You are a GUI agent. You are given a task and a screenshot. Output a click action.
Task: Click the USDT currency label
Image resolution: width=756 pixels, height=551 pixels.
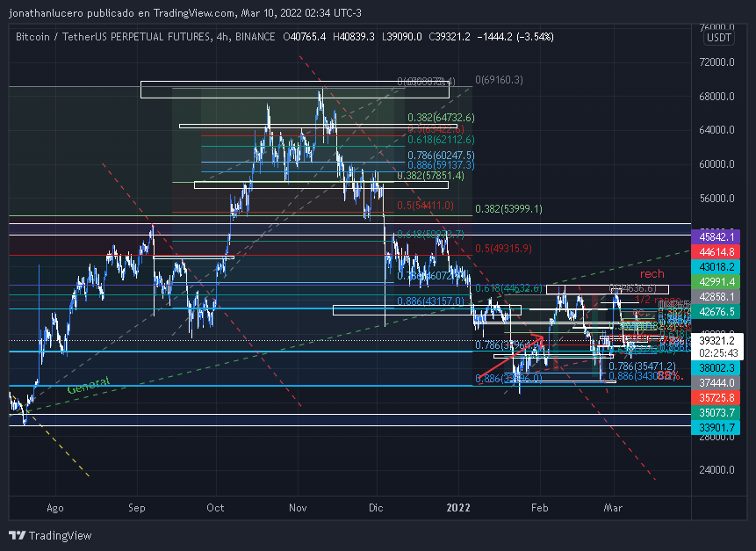coord(718,38)
